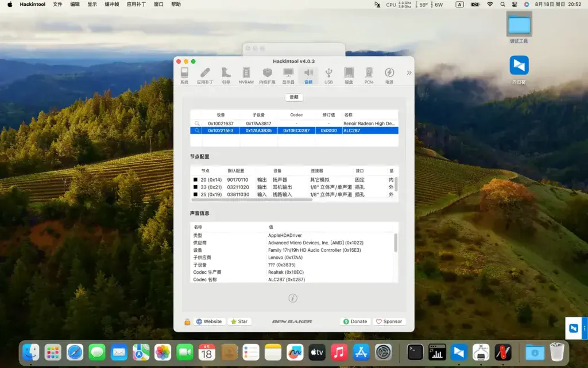Open the 窗口 menu

tap(158, 5)
